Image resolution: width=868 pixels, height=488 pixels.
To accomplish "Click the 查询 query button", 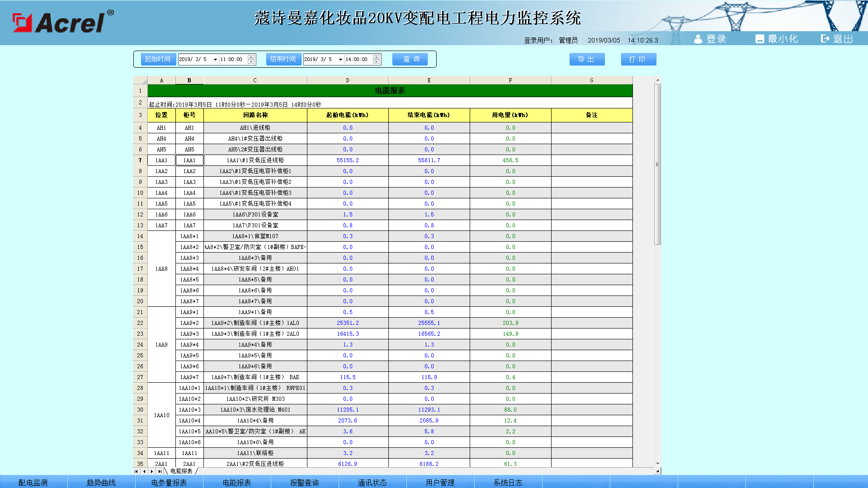I will tap(411, 59).
